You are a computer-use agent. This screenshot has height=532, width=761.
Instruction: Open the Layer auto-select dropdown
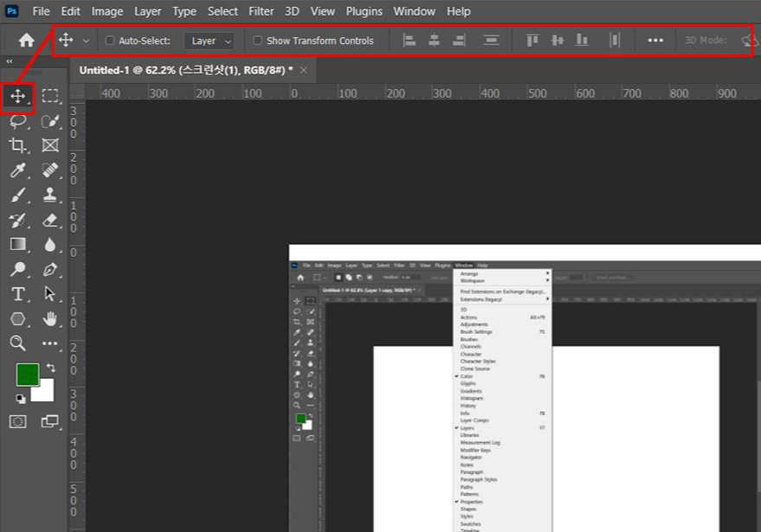[210, 41]
